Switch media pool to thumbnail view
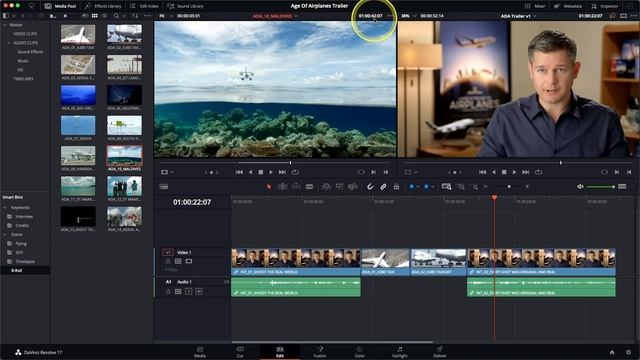This screenshot has height=360, width=640. tap(95, 16)
